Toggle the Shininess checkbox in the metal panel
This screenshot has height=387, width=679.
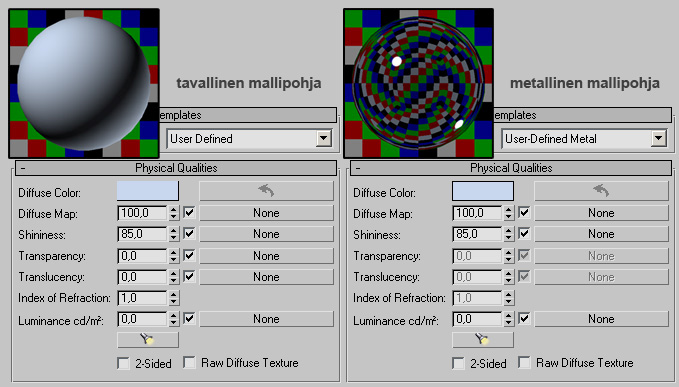(x=524, y=234)
